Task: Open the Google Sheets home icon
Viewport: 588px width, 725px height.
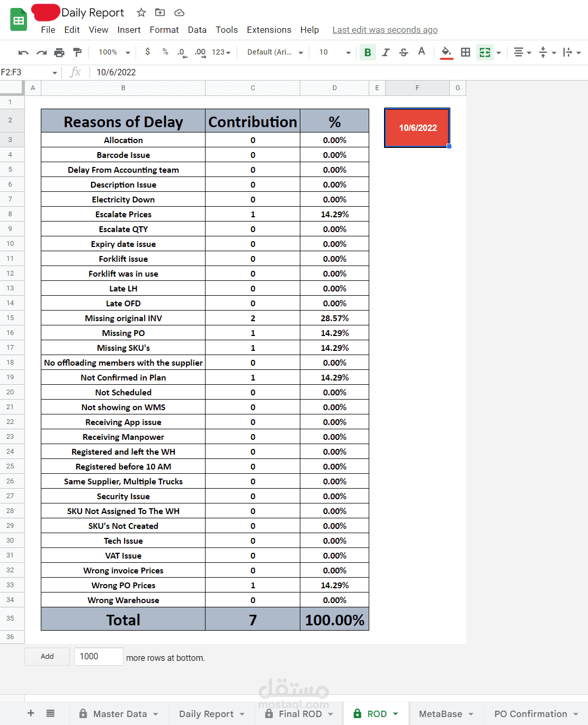Action: click(x=19, y=20)
